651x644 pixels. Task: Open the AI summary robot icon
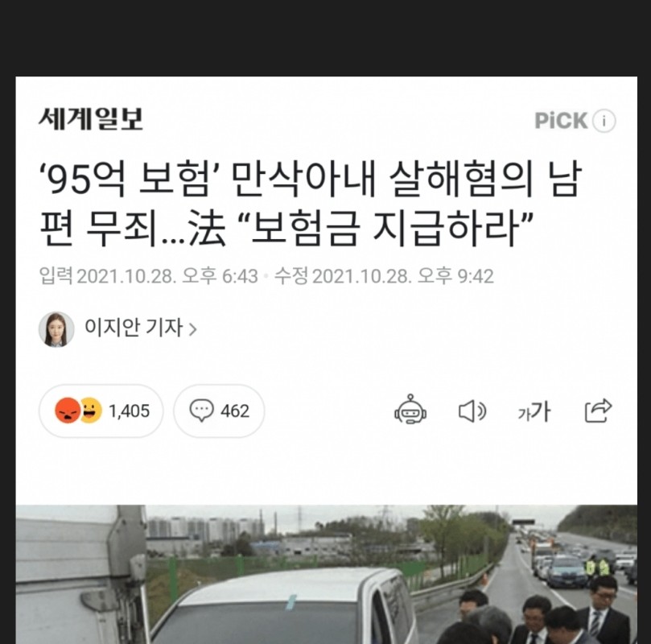pos(410,410)
